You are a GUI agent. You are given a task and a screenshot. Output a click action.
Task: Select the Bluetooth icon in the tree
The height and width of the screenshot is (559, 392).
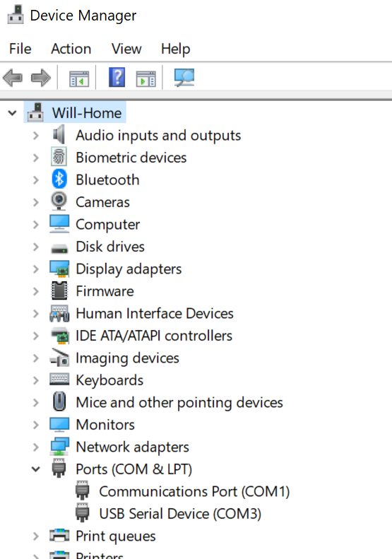point(59,180)
